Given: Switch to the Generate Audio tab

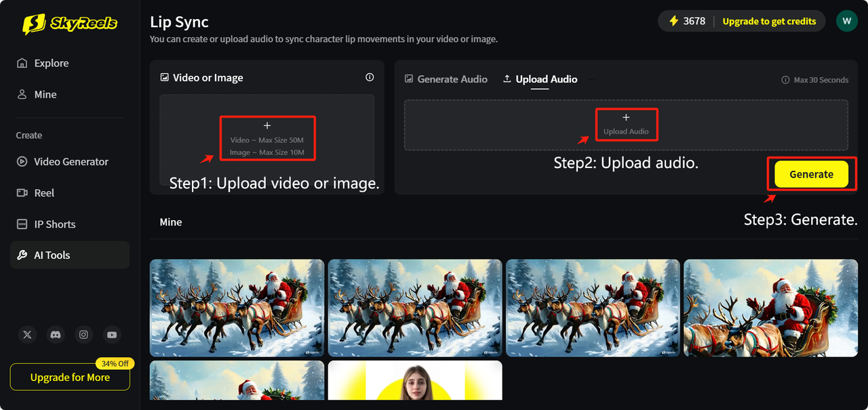Looking at the screenshot, I should tap(446, 79).
